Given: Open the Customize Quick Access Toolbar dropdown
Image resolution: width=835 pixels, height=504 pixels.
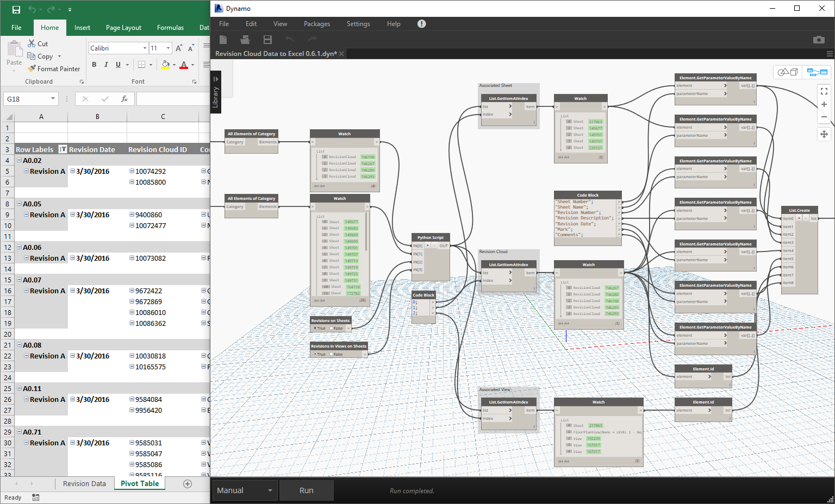Looking at the screenshot, I should [x=70, y=9].
